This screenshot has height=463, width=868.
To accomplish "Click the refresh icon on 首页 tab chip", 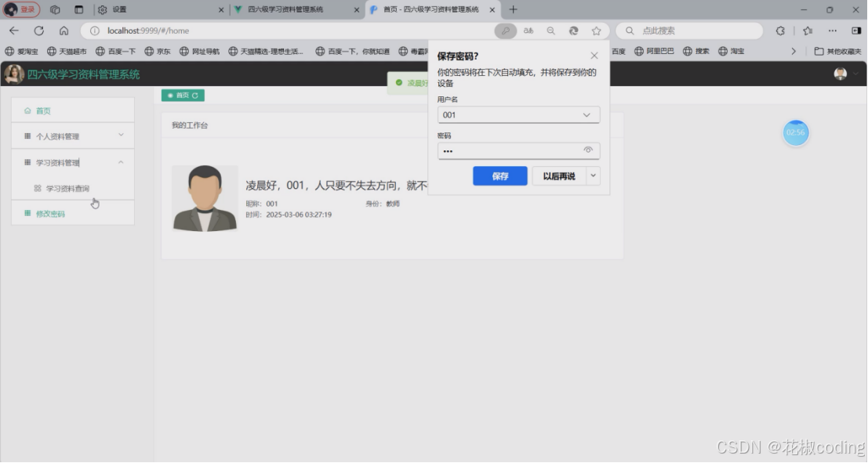I will click(194, 95).
